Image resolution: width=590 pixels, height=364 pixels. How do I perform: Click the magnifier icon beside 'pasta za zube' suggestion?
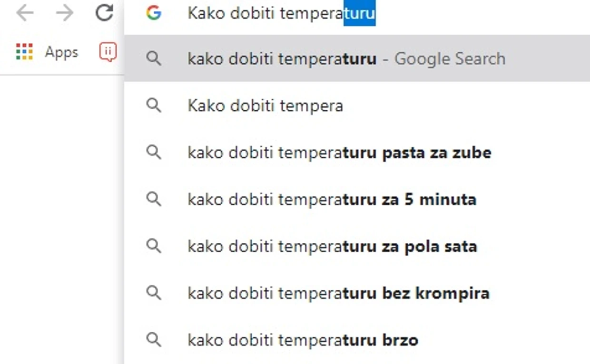tap(154, 153)
